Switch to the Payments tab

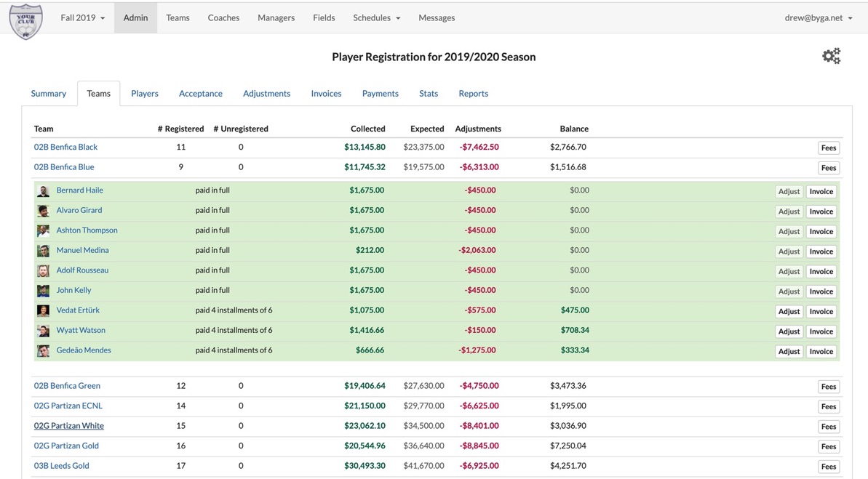tap(380, 93)
